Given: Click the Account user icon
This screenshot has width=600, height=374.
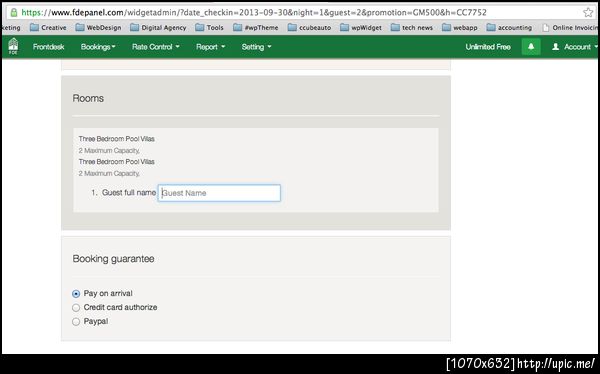Looking at the screenshot, I should coord(556,47).
